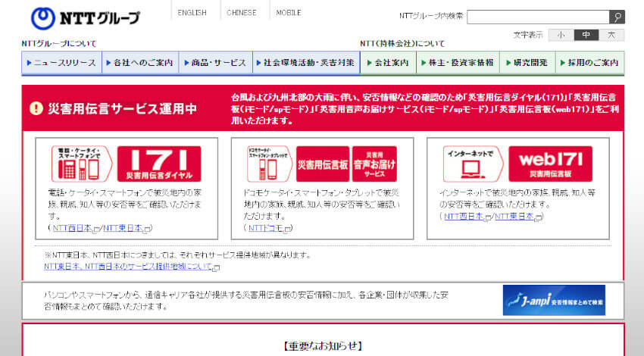Open the 社会環境活動・災害対策 menu

click(x=306, y=63)
